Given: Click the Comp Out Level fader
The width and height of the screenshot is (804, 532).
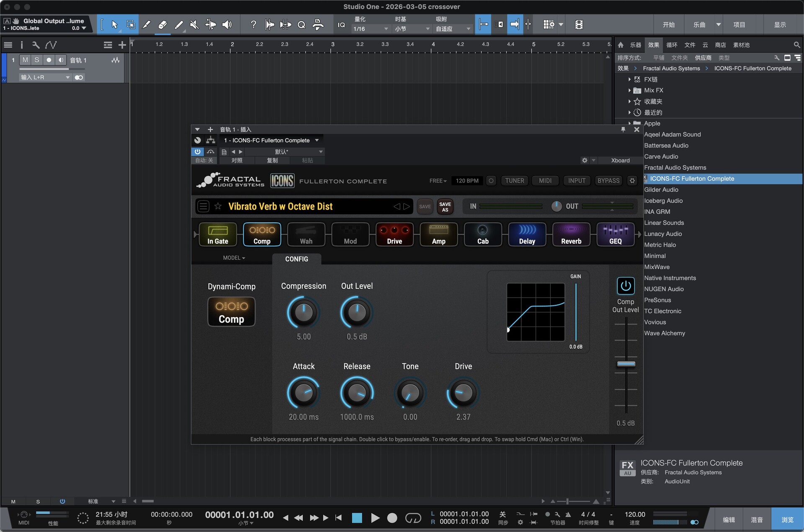Looking at the screenshot, I should point(626,364).
